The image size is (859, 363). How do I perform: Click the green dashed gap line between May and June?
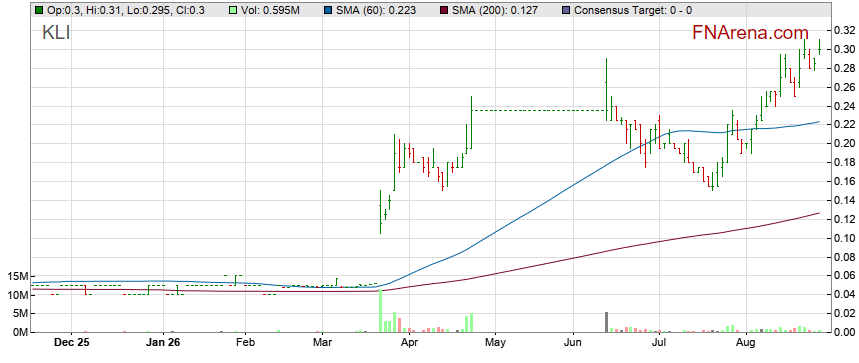(538, 111)
